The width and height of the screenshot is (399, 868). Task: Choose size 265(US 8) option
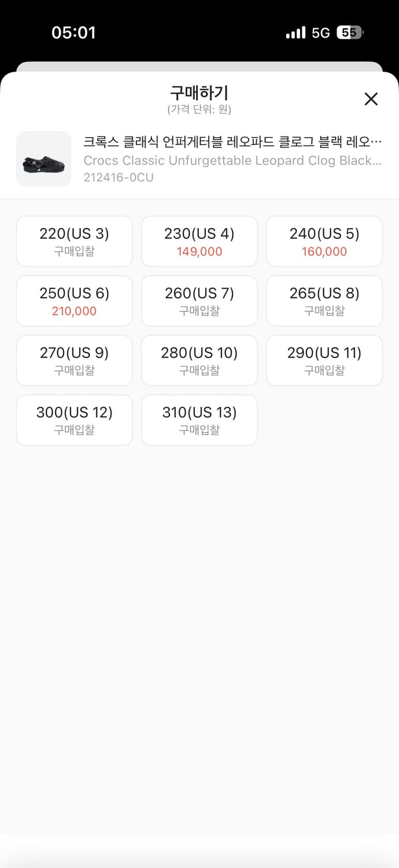[x=324, y=301]
